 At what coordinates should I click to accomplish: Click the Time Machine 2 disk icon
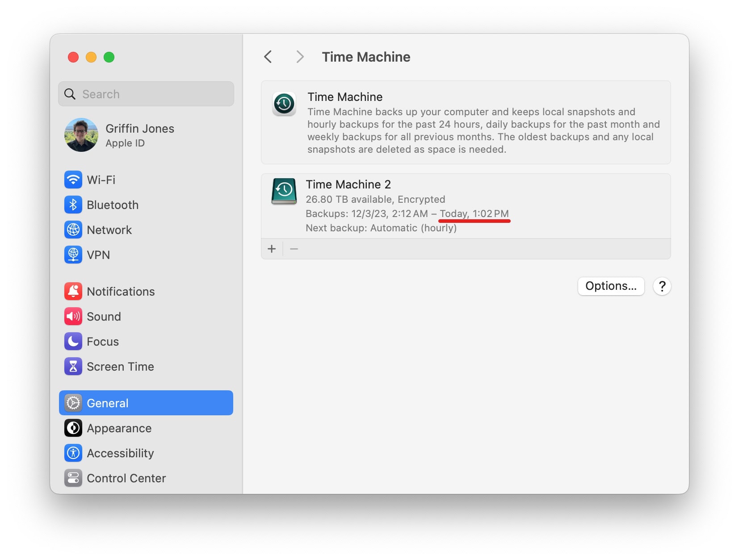coord(284,191)
